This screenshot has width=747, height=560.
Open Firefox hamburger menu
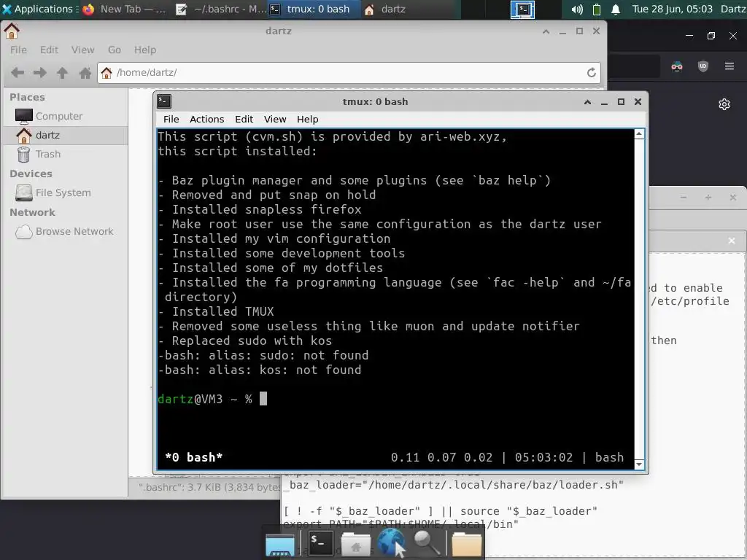729,66
